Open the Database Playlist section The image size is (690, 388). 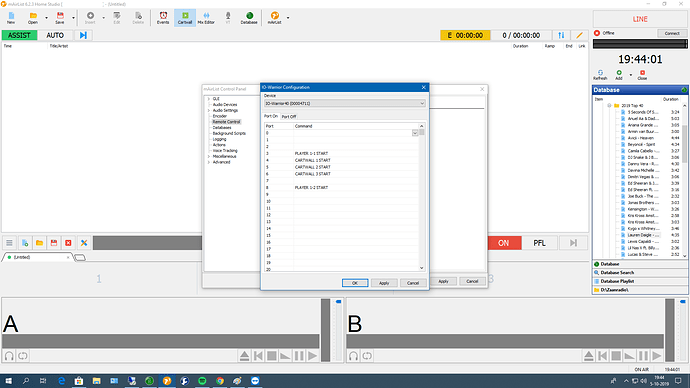tap(640, 281)
